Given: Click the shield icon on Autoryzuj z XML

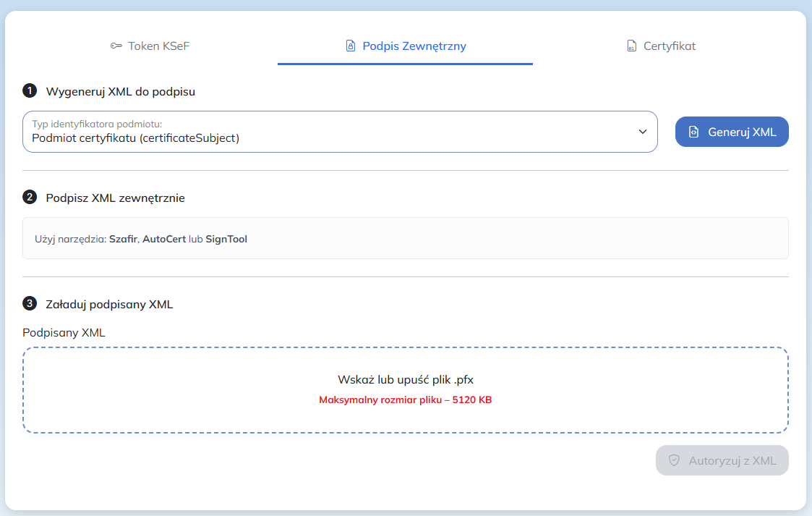Looking at the screenshot, I should point(674,460).
